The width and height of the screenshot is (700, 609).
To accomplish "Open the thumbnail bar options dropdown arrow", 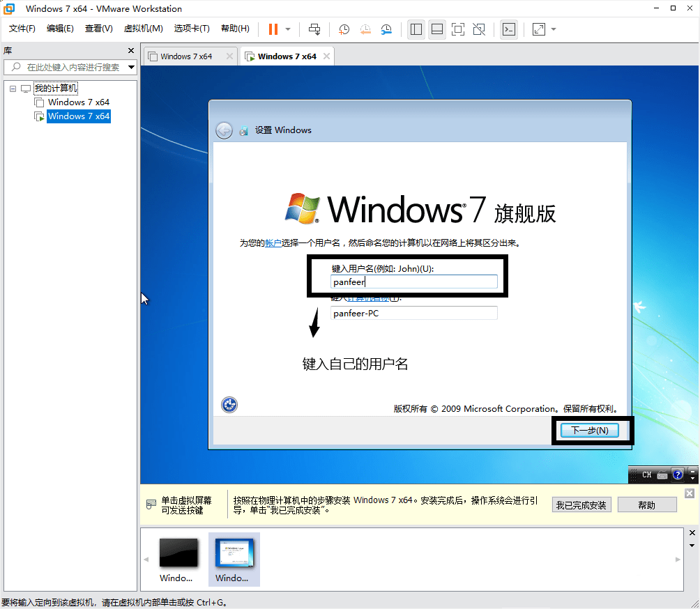I will (x=692, y=546).
